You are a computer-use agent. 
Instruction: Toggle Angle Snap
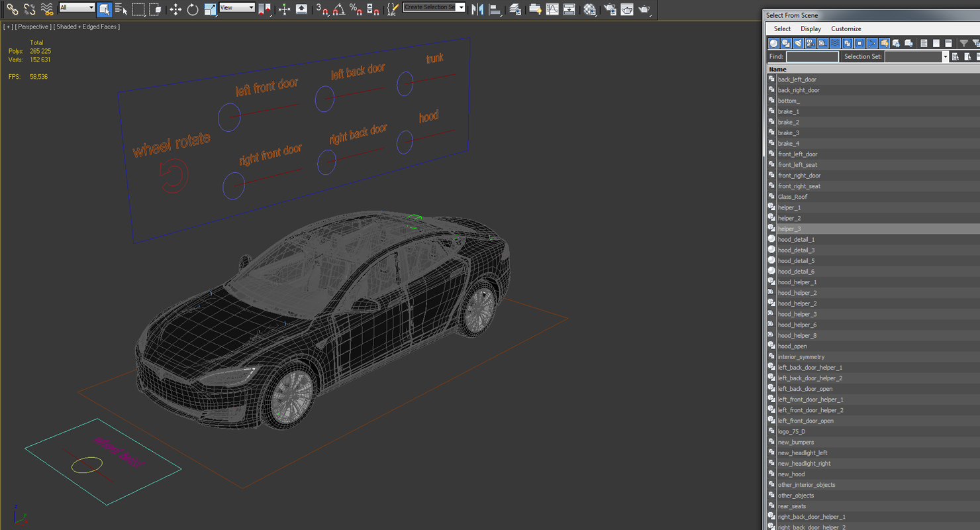(x=338, y=9)
